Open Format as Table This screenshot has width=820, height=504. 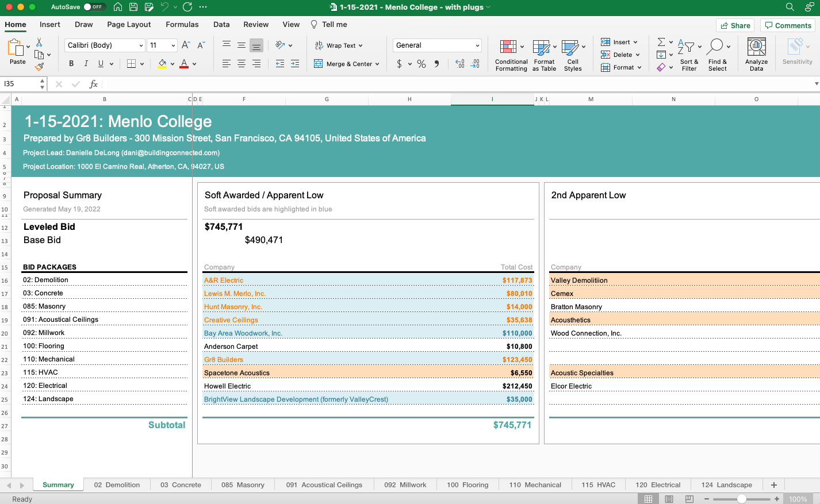coord(544,55)
